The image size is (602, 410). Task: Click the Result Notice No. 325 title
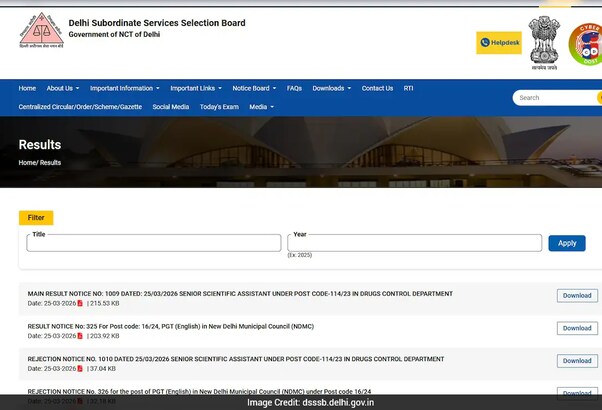tap(170, 326)
